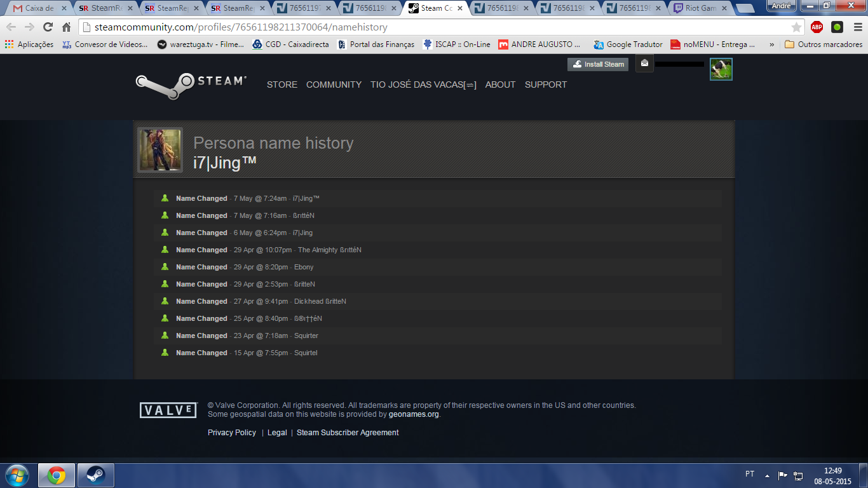Reload the page with refresh icon
Screen dimensions: 868x488
tap(48, 27)
